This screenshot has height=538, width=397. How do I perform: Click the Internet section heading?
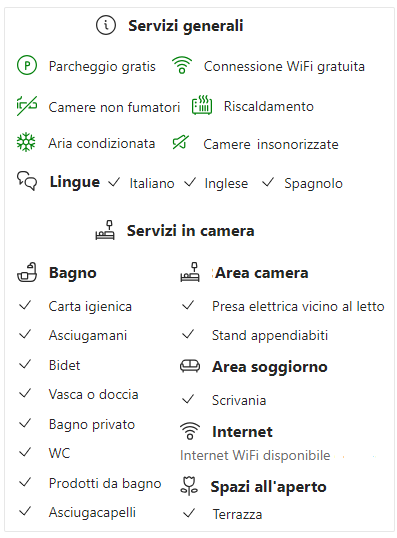(242, 432)
